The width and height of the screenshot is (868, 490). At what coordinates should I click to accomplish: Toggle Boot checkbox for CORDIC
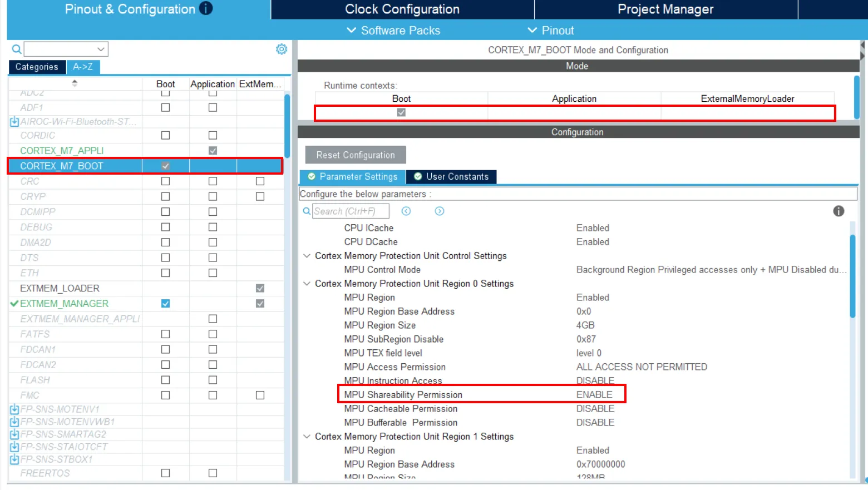coord(165,135)
